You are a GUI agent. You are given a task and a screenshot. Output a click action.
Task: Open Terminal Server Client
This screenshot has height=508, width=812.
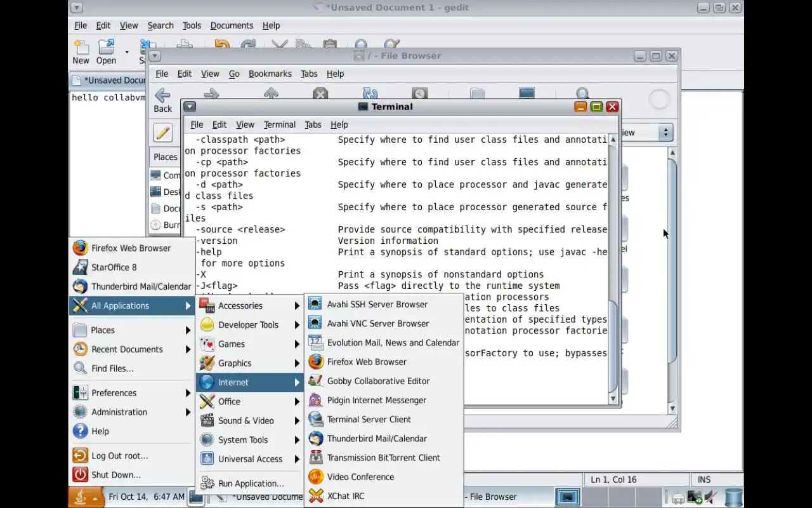click(x=384, y=419)
